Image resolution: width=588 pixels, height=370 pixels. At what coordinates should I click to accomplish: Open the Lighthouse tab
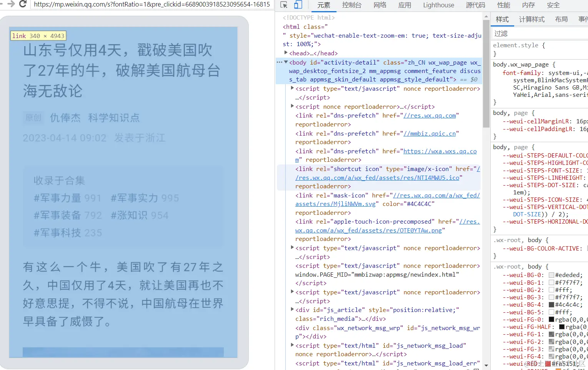[x=438, y=5]
